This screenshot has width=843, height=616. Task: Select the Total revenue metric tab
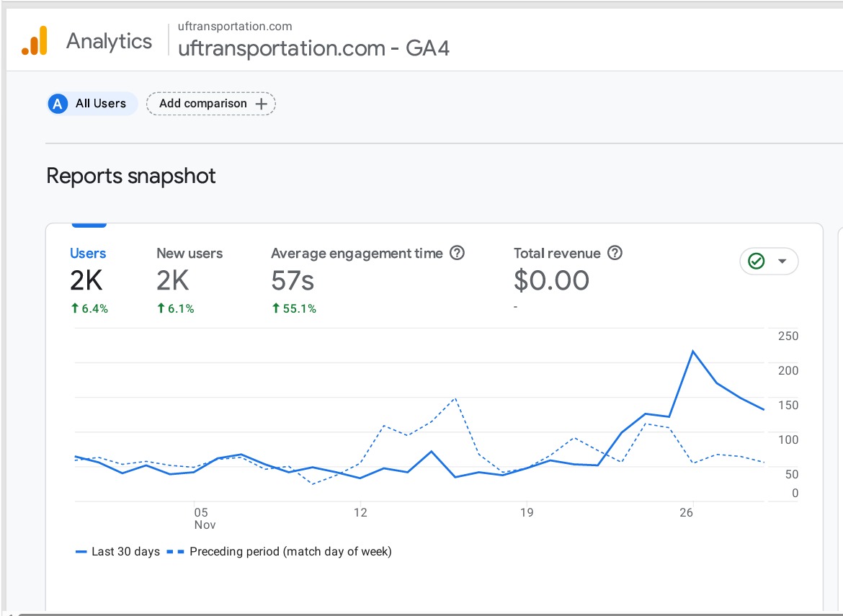(568, 280)
